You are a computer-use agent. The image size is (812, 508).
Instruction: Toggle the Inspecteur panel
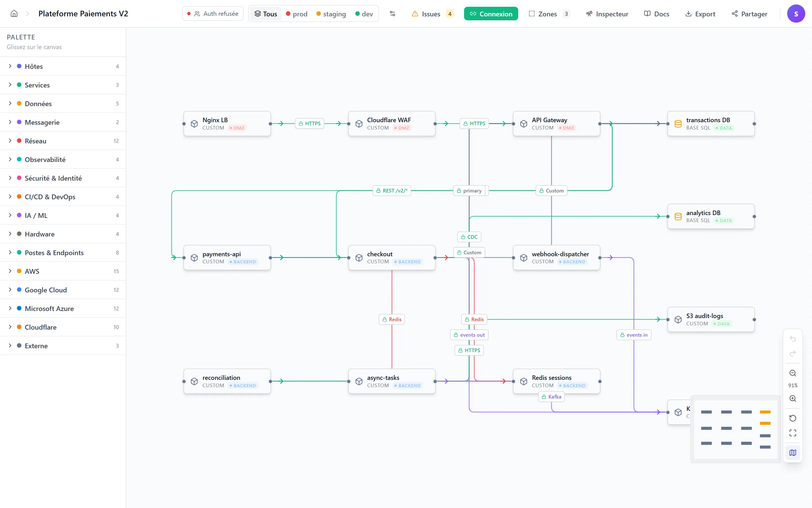pos(607,14)
